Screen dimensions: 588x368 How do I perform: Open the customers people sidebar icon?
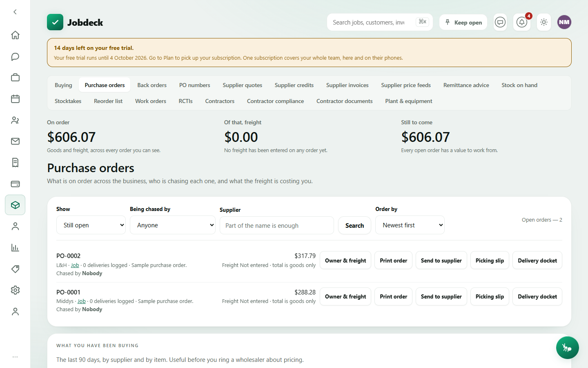15,120
